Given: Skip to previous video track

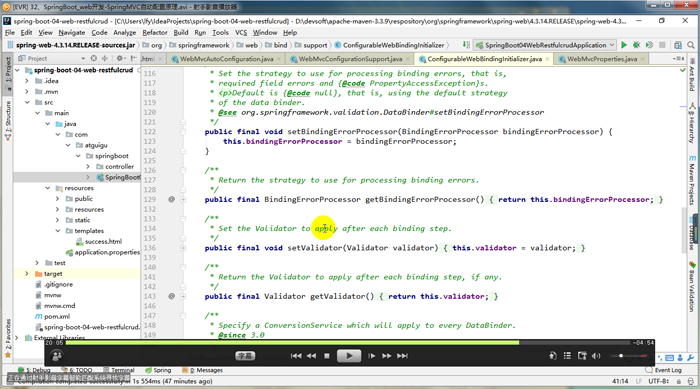Looking at the screenshot, I should [296, 356].
